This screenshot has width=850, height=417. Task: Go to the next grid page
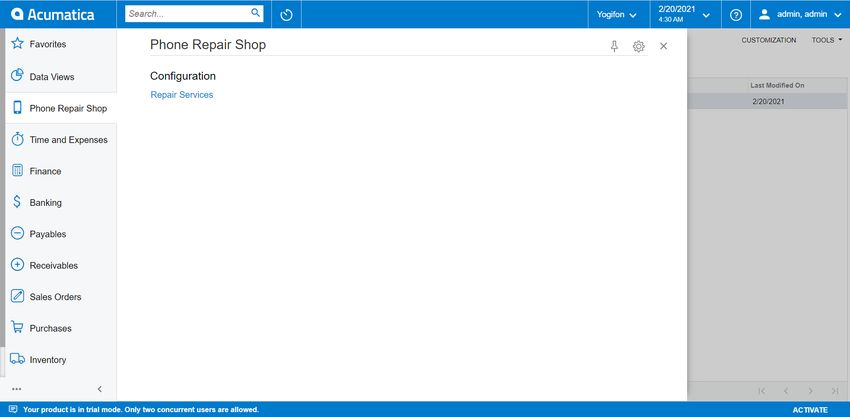810,390
